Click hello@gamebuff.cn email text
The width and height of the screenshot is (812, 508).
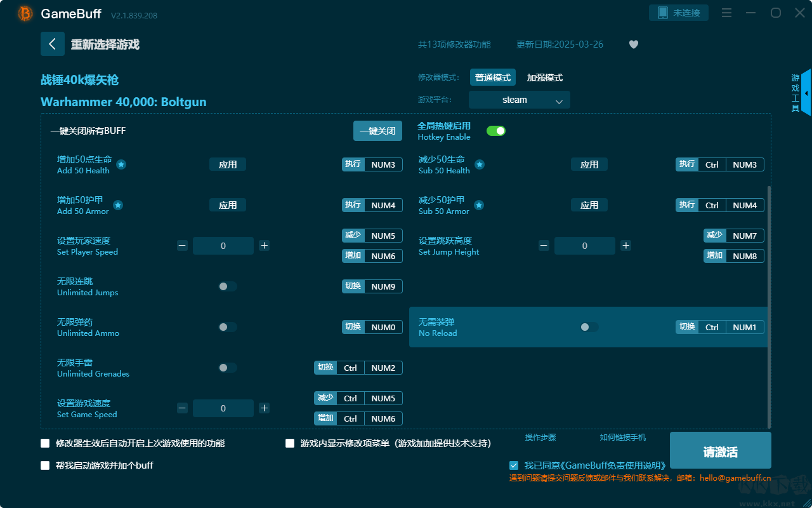(x=735, y=478)
